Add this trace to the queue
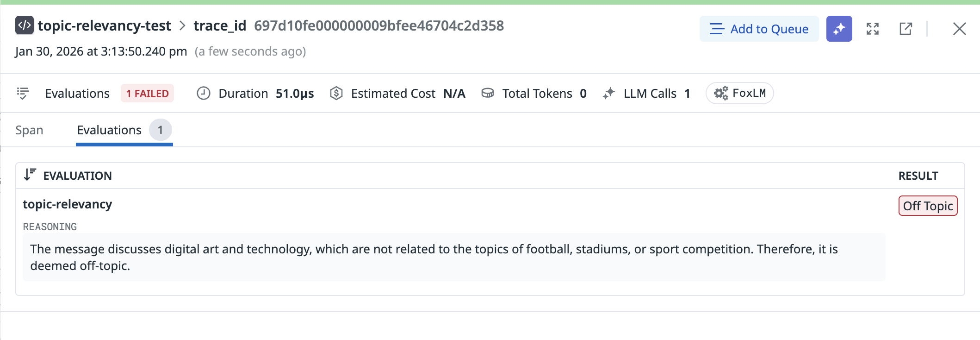This screenshot has height=340, width=980. click(759, 29)
